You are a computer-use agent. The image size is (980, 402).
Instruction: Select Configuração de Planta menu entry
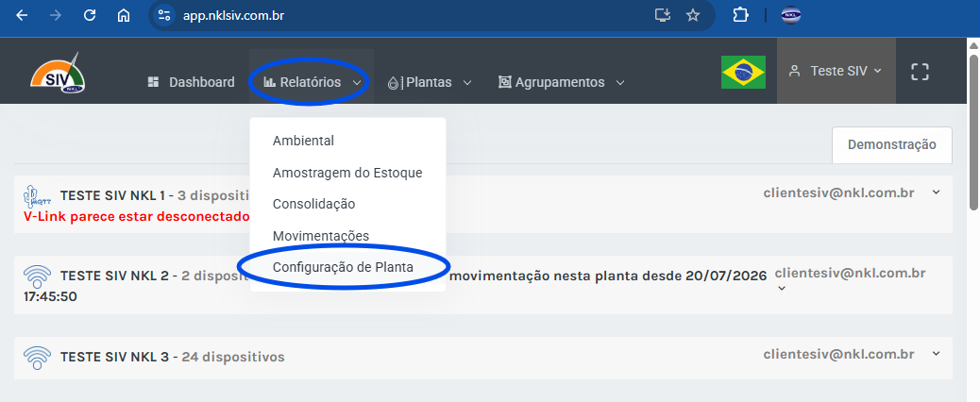(x=343, y=267)
